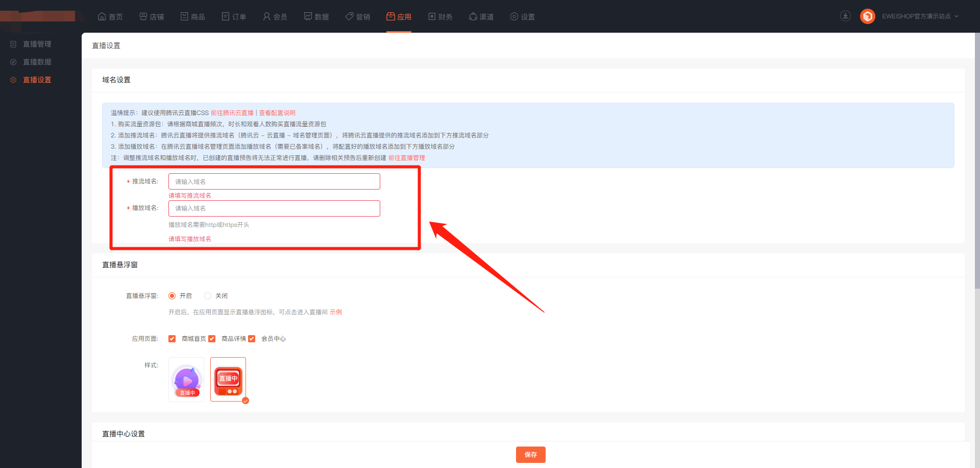Image resolution: width=980 pixels, height=468 pixels.
Task: Click the 直播设置 sidebar icon
Action: [13, 80]
